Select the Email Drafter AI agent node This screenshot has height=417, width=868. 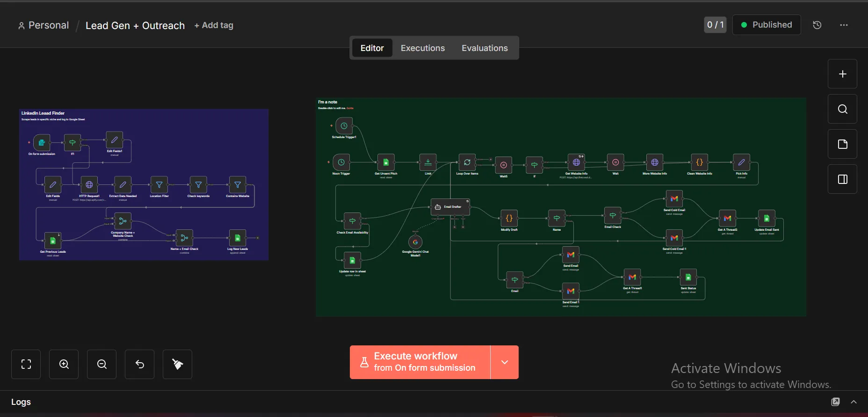[450, 207]
